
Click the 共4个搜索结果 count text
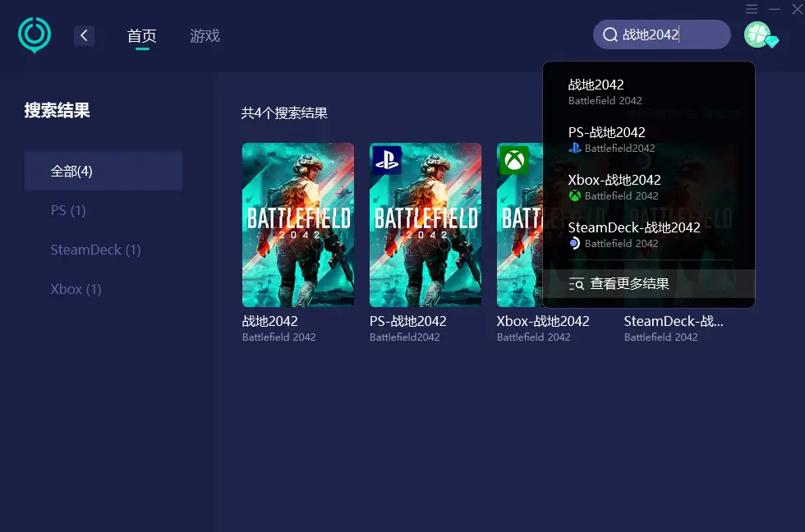coord(284,112)
